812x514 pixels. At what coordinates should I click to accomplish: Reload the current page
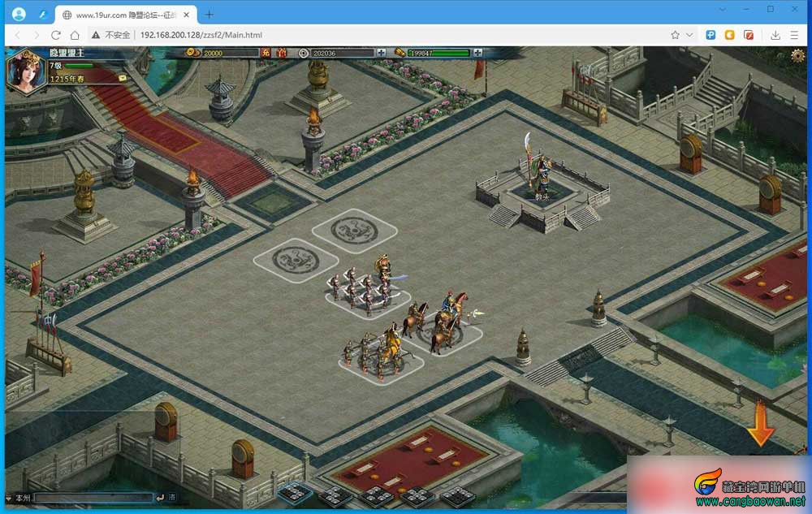[56, 35]
